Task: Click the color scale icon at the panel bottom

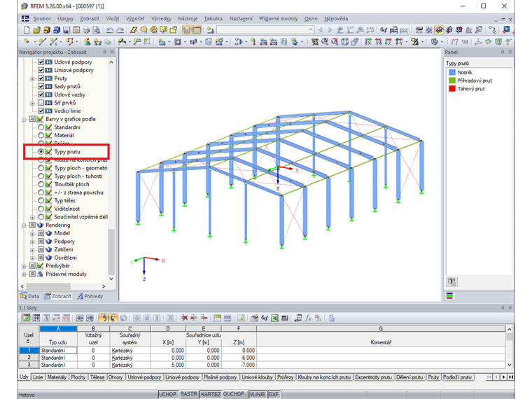Action: [x=449, y=296]
